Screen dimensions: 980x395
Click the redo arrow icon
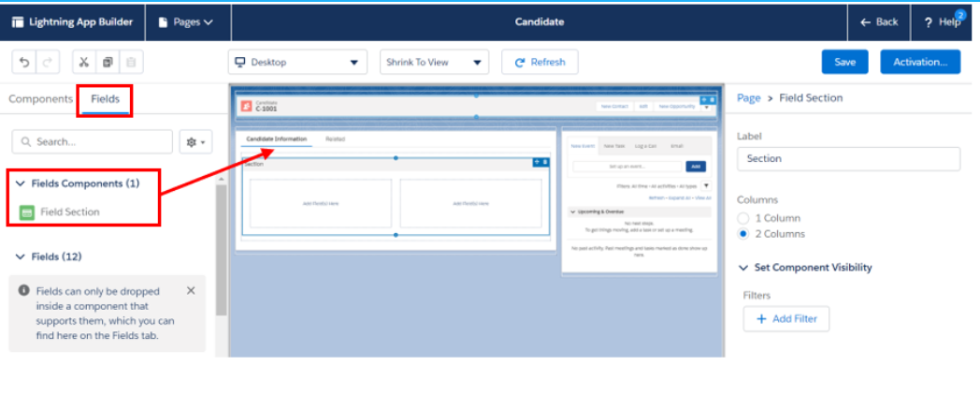click(x=48, y=63)
